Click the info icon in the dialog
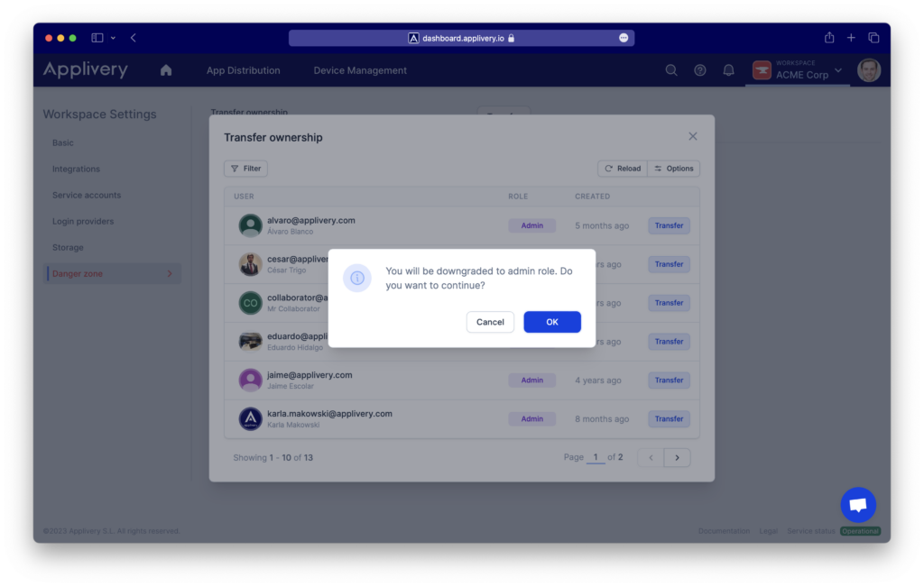The height and width of the screenshot is (587, 924). point(357,278)
